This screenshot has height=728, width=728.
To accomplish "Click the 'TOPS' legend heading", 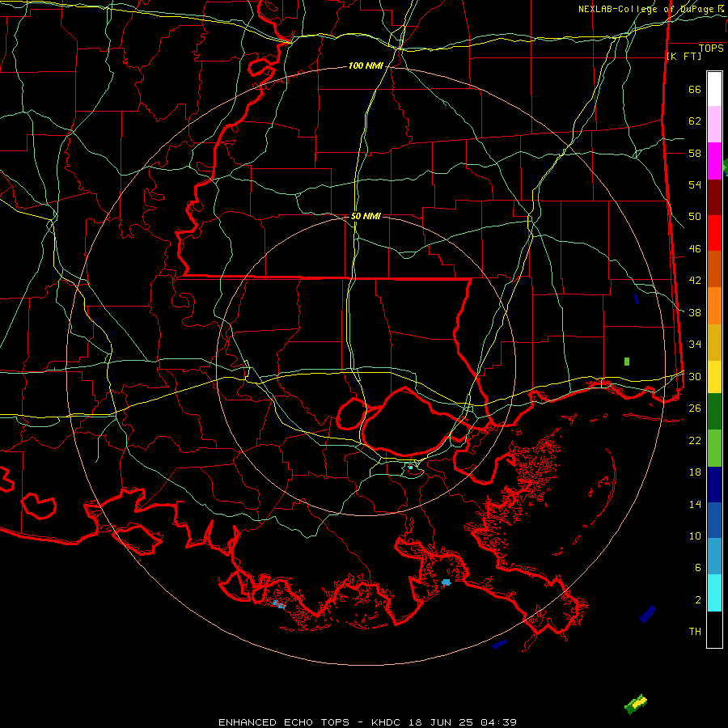I will pos(711,49).
